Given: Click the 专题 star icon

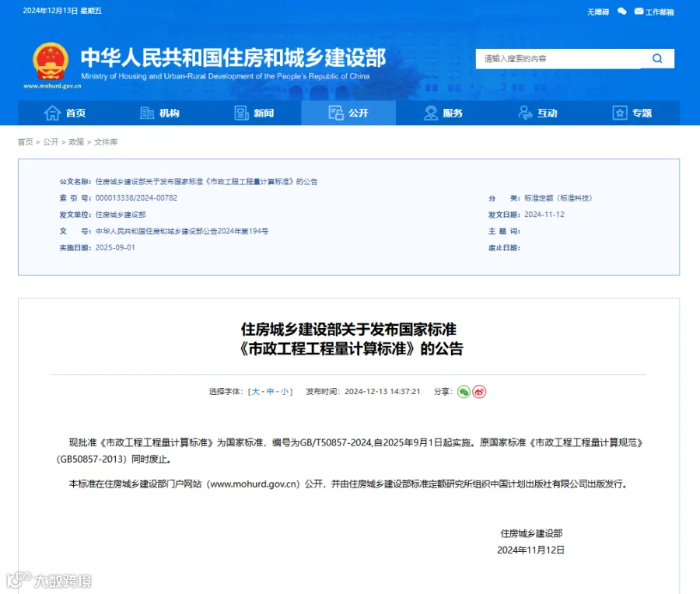Looking at the screenshot, I should pos(620,113).
